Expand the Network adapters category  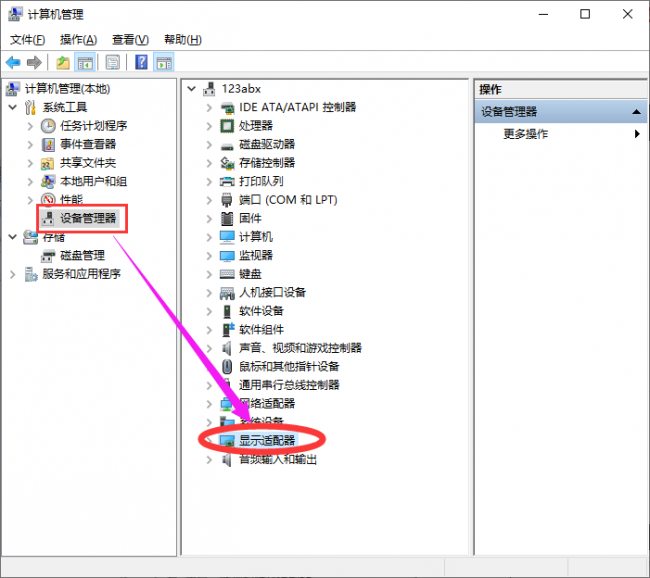point(209,404)
